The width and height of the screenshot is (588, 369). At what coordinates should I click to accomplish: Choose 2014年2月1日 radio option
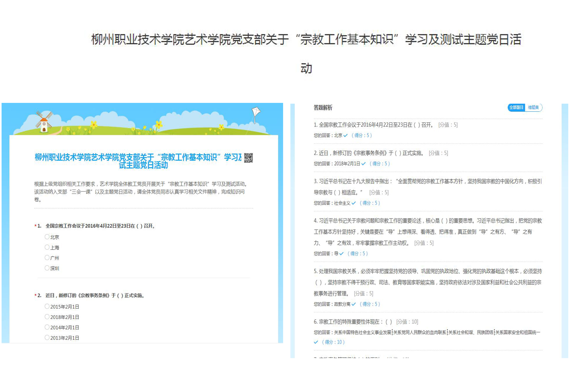(47, 327)
